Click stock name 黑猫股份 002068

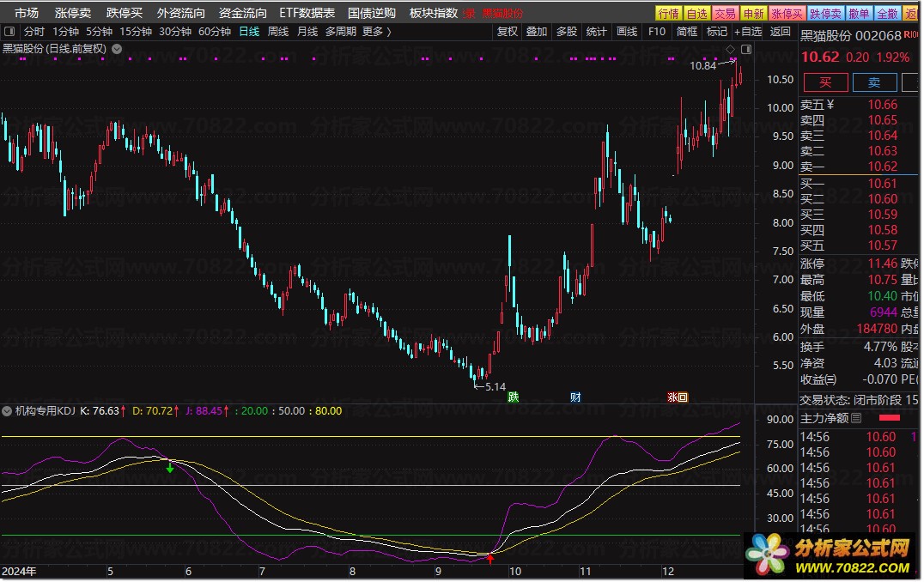click(x=850, y=36)
